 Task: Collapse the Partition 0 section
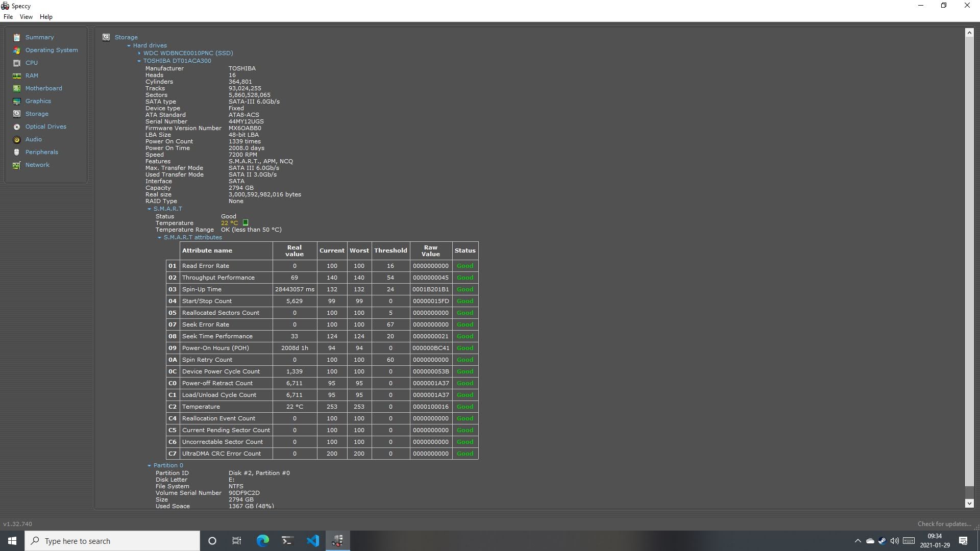[x=149, y=465]
